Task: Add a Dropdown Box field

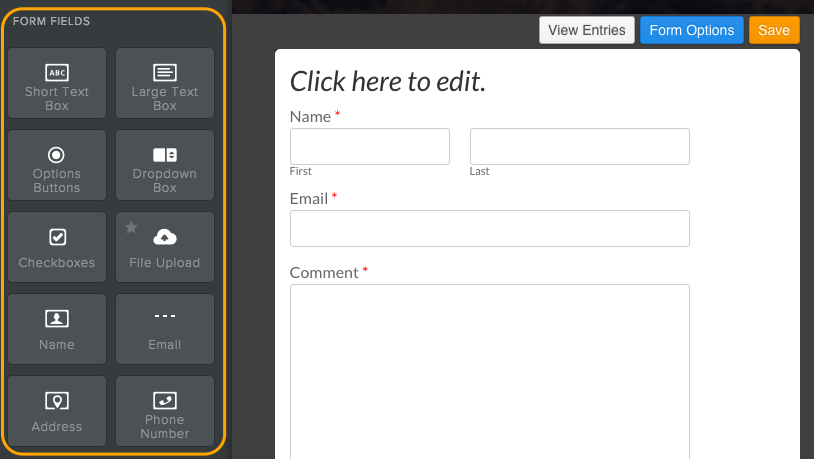Action: [x=165, y=165]
